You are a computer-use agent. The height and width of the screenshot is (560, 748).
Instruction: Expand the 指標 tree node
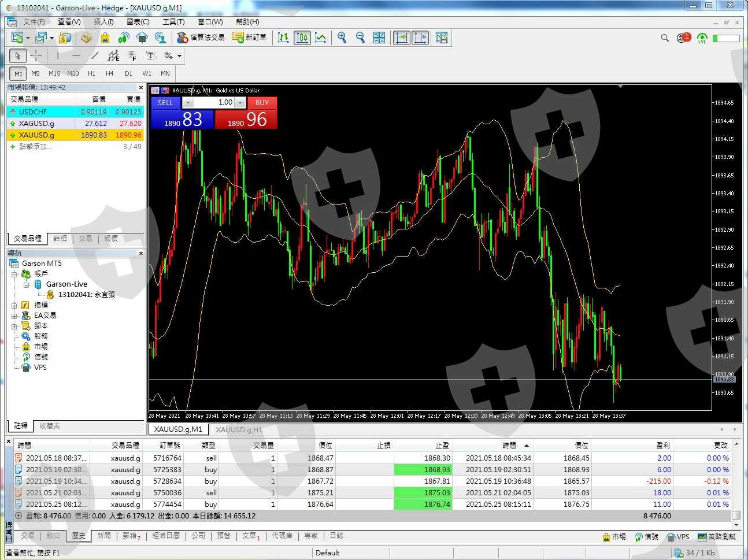click(14, 305)
